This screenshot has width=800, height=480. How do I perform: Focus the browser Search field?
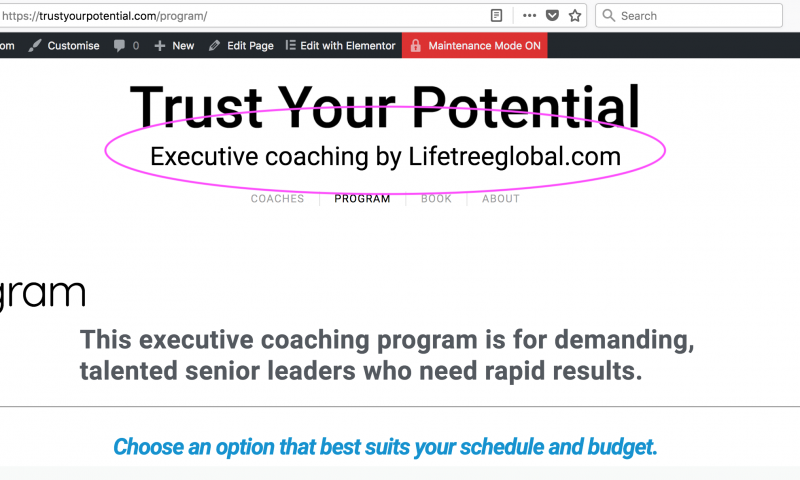[689, 16]
